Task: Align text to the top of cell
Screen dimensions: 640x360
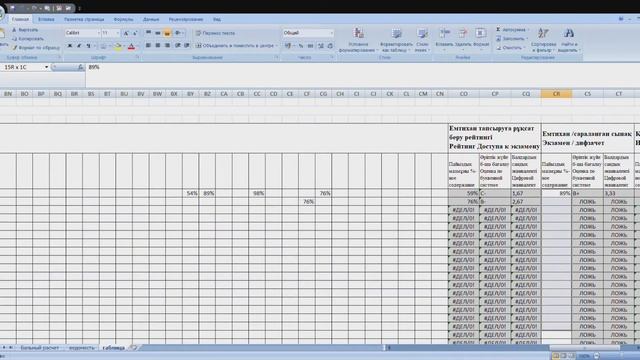Action: point(148,33)
